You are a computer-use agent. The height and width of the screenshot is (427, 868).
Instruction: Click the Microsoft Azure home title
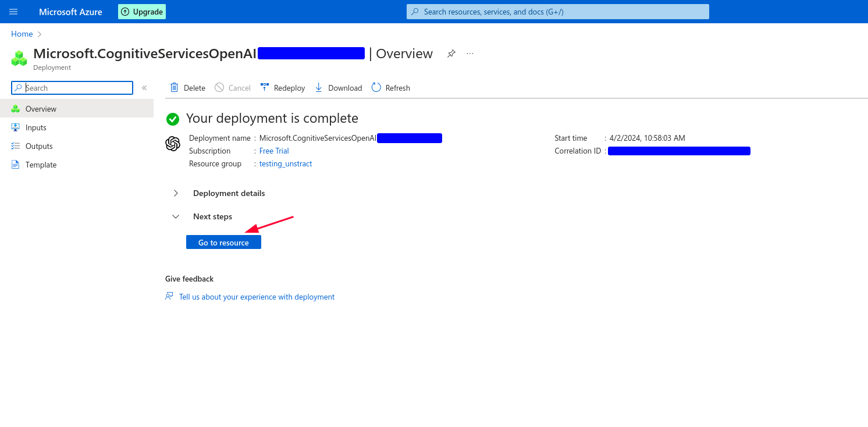coord(70,12)
